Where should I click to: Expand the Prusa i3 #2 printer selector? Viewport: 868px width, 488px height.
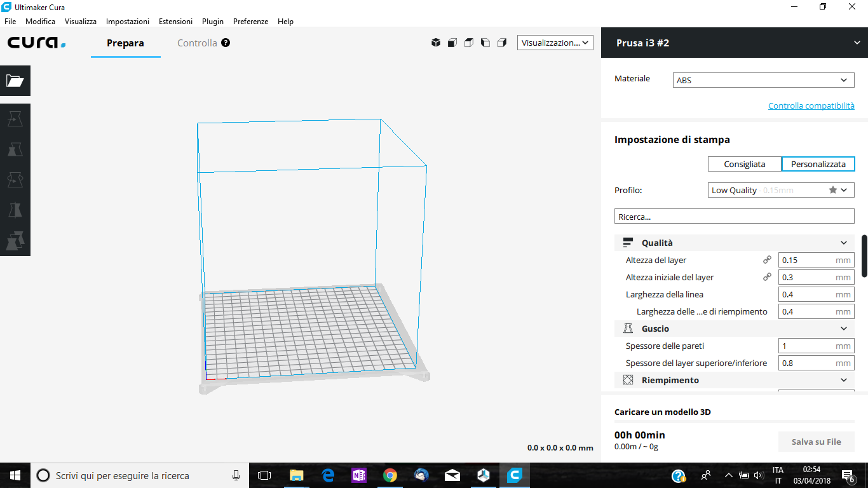pos(857,43)
